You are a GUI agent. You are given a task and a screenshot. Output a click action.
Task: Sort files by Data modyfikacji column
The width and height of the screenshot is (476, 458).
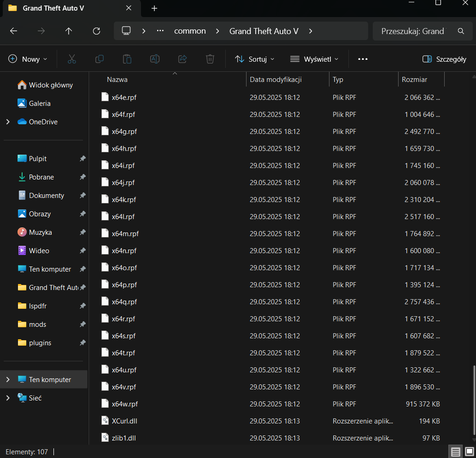click(276, 80)
